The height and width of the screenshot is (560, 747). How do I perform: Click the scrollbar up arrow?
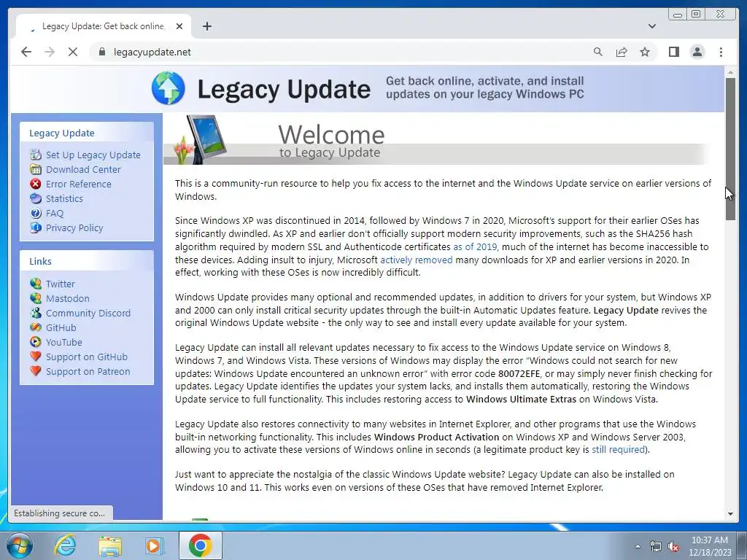(x=730, y=72)
